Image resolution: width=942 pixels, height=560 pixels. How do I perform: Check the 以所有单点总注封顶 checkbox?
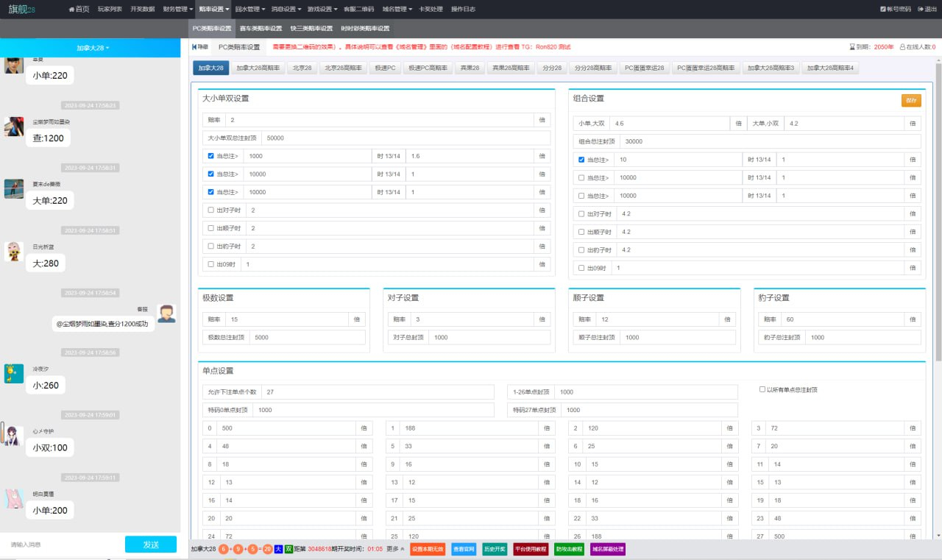click(x=762, y=389)
